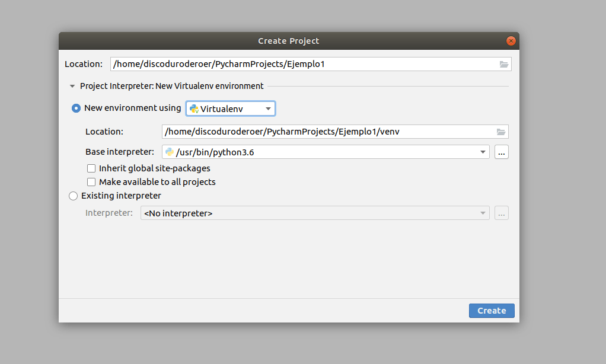The height and width of the screenshot is (364, 606).
Task: Enable Inherit global site-packages checkbox
Action: pos(91,168)
